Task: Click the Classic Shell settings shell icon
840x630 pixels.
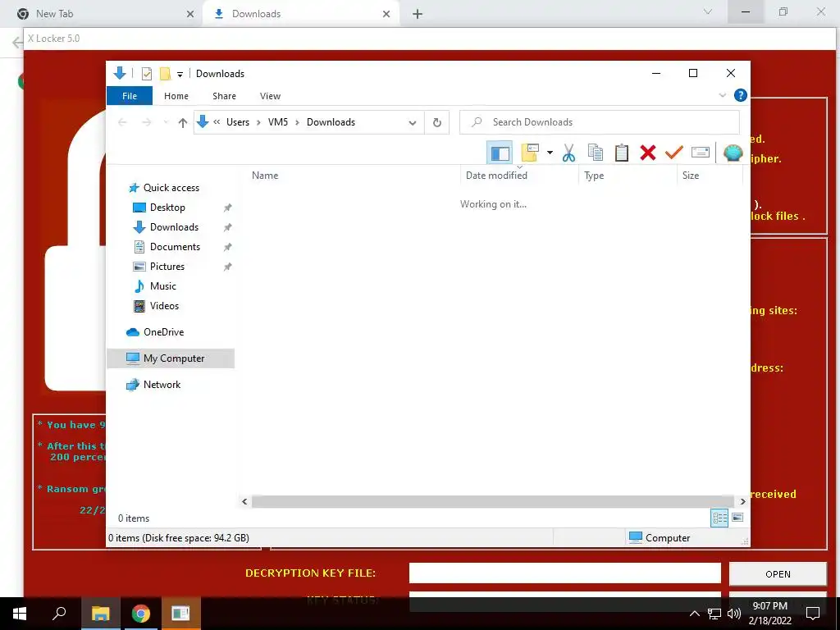Action: click(x=733, y=153)
